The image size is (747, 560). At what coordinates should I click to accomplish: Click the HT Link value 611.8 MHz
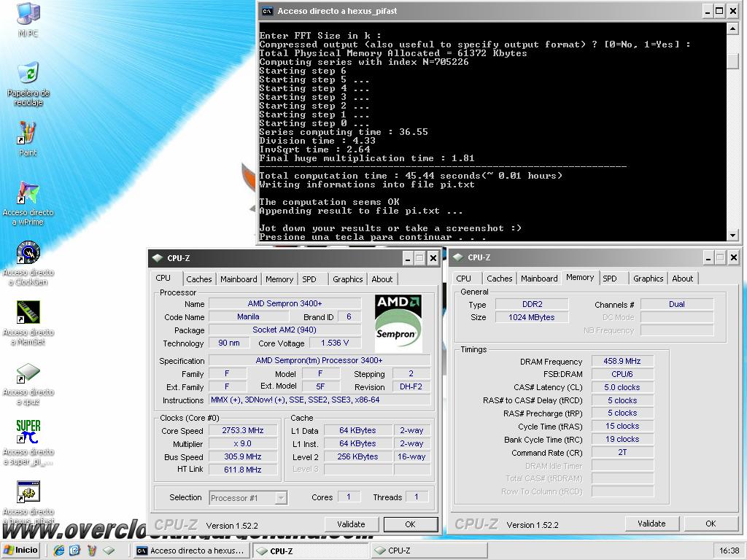coord(242,470)
